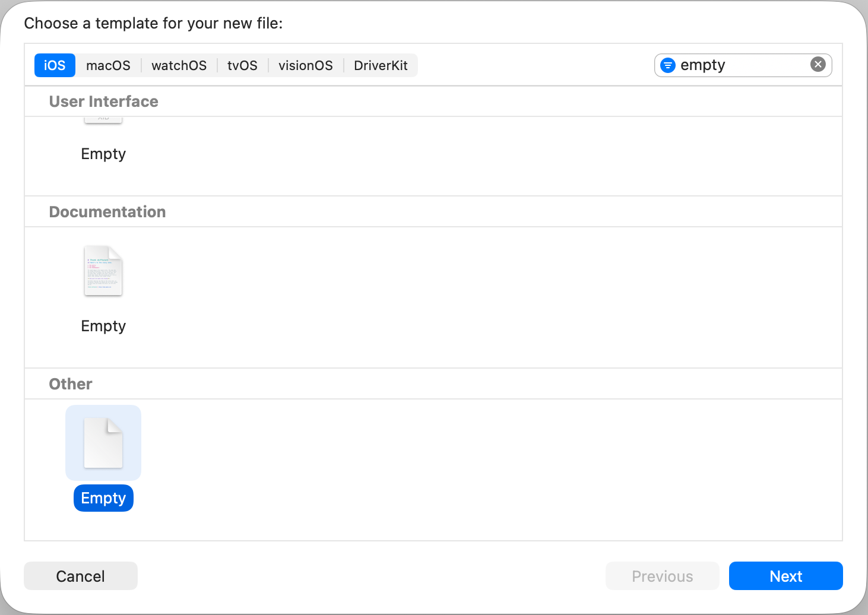Select the Empty Documentation template icon
This screenshot has height=615, width=868.
(103, 271)
